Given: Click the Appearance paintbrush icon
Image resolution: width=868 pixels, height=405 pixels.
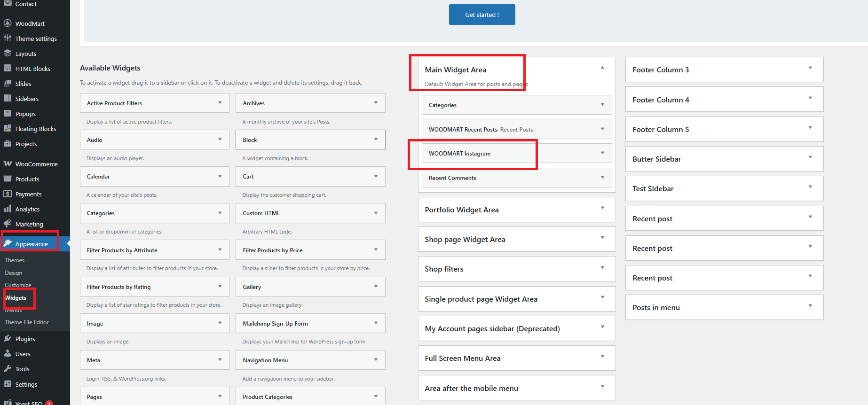Looking at the screenshot, I should click(8, 243).
